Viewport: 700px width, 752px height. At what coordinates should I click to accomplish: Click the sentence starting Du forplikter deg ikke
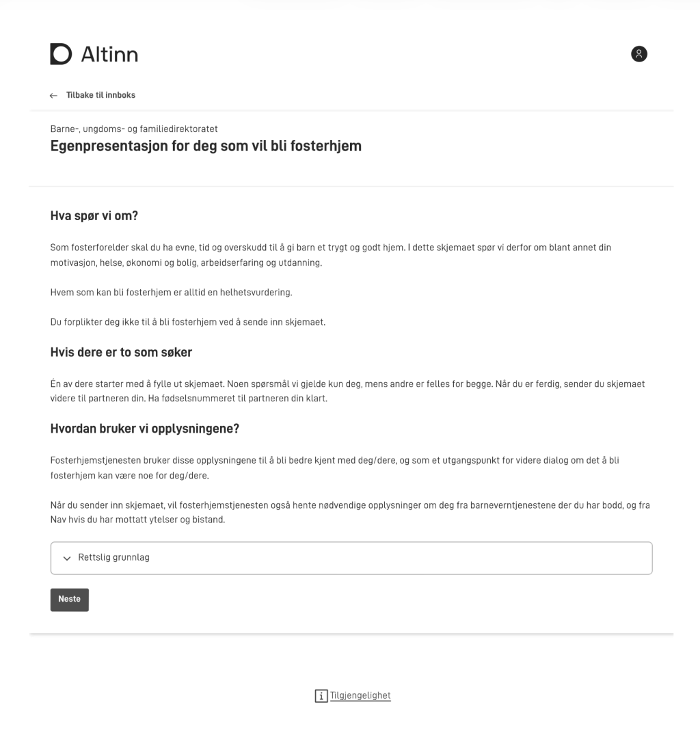pyautogui.click(x=187, y=322)
